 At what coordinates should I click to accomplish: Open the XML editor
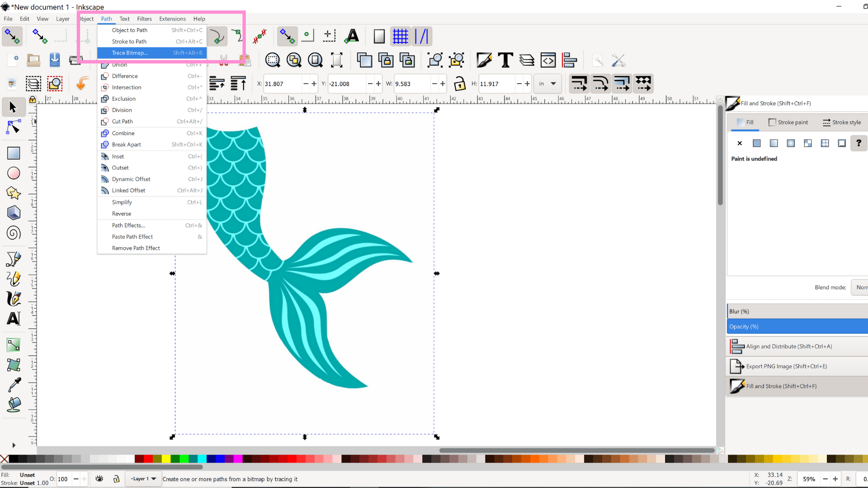tap(548, 60)
